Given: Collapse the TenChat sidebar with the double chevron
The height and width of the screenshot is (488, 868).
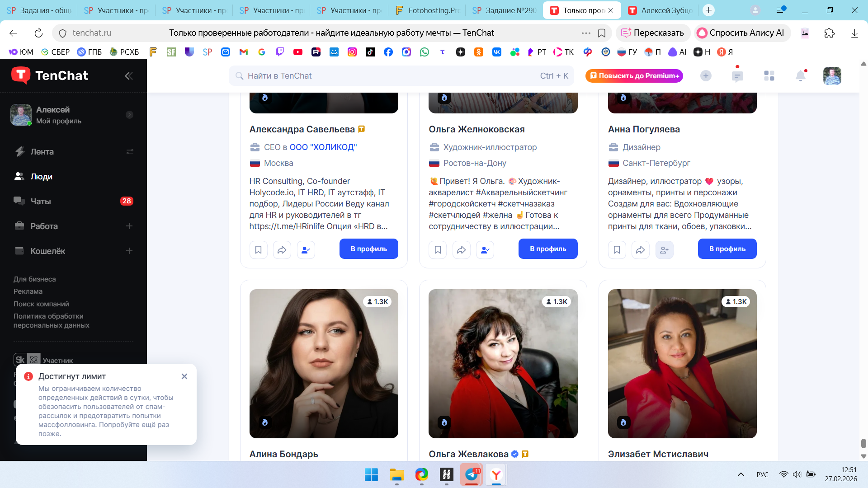Looking at the screenshot, I should (129, 76).
